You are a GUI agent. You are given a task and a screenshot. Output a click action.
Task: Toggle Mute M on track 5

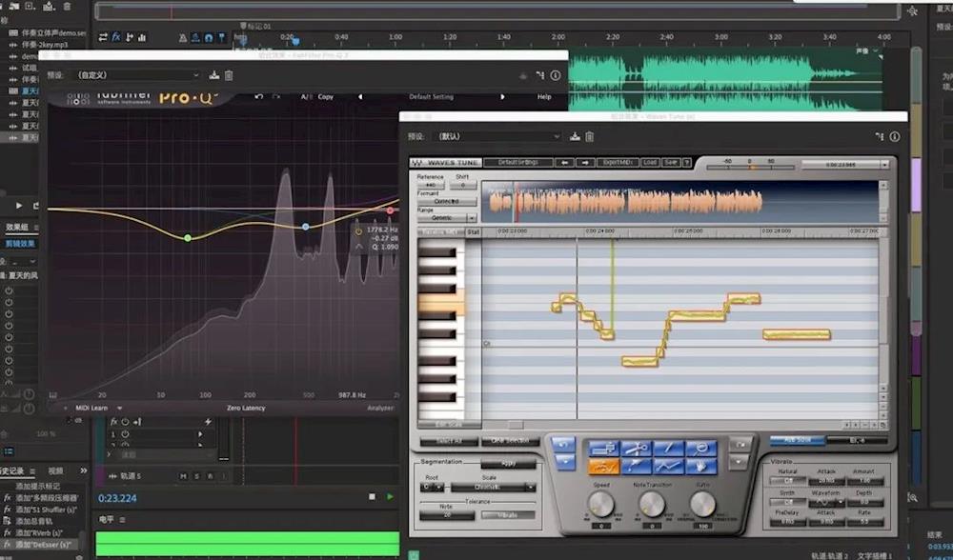[x=184, y=476]
